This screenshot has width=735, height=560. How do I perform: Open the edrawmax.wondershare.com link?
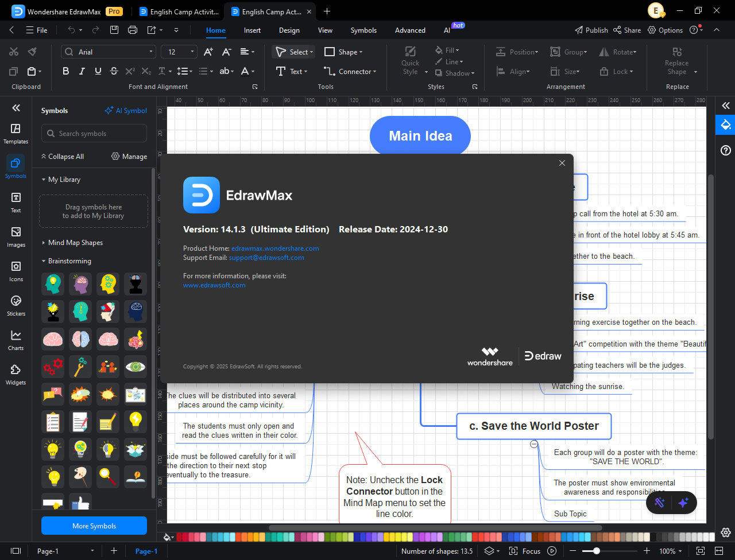coord(275,248)
